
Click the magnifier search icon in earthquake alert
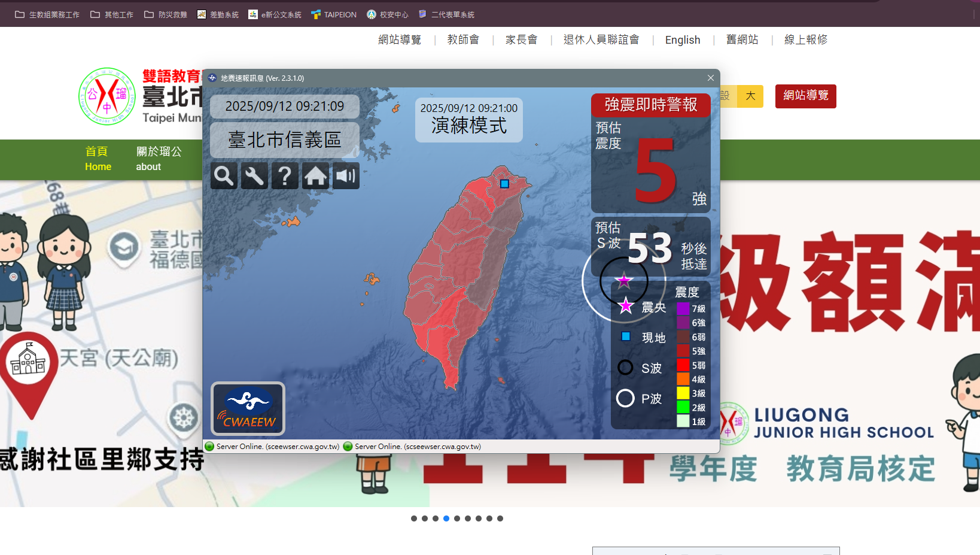224,176
